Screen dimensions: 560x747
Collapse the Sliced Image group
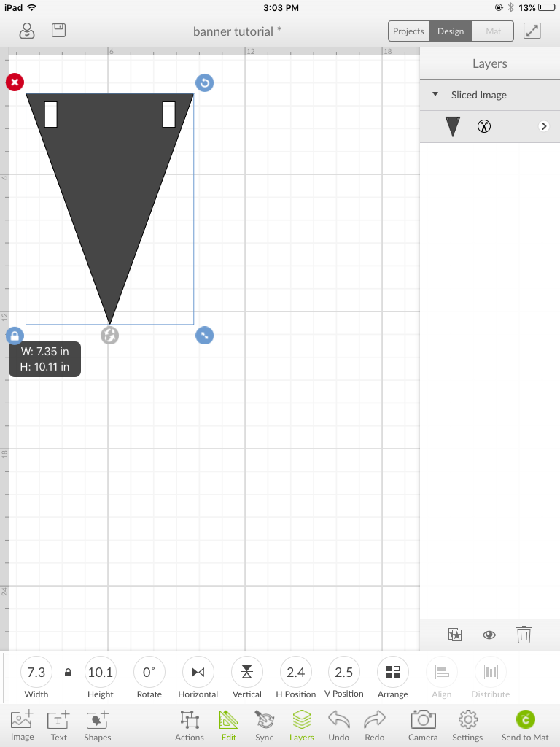(x=435, y=94)
